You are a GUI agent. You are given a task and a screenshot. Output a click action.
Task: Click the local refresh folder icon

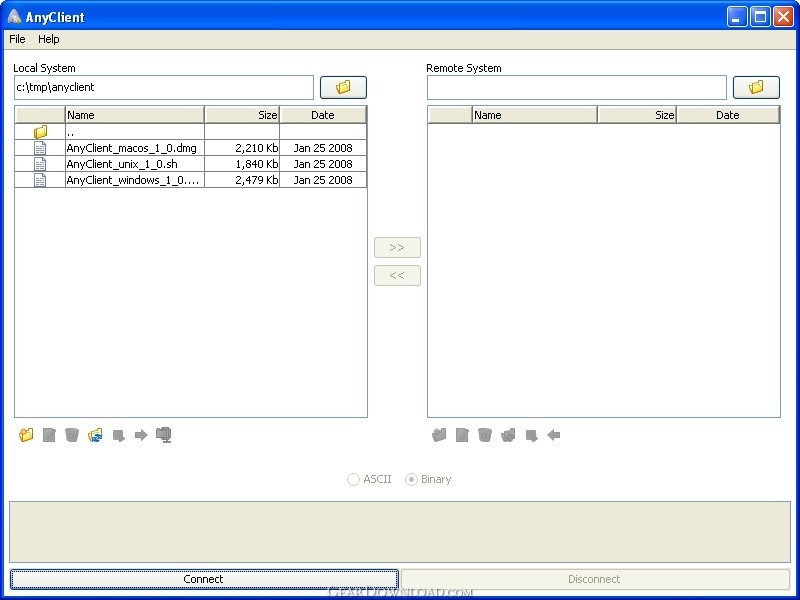(95, 435)
